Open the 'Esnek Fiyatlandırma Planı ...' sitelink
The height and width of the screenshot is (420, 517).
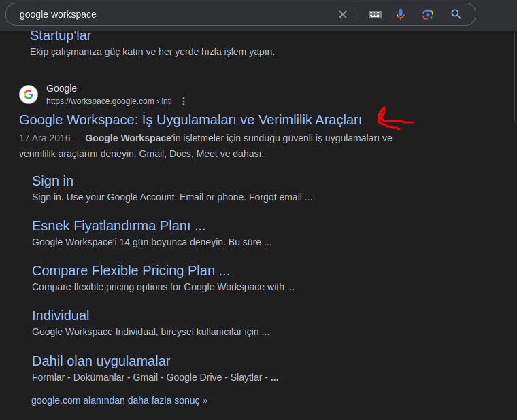118,226
